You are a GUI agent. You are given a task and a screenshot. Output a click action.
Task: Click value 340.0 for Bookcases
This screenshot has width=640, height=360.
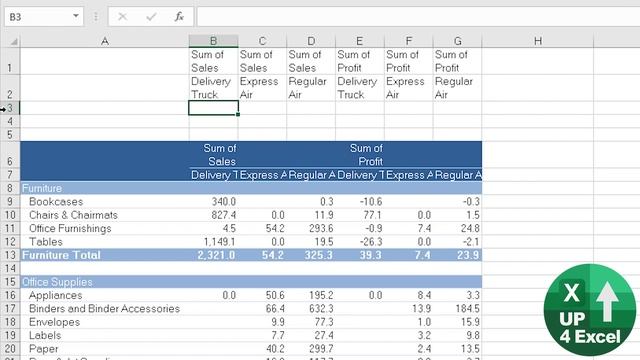[224, 202]
